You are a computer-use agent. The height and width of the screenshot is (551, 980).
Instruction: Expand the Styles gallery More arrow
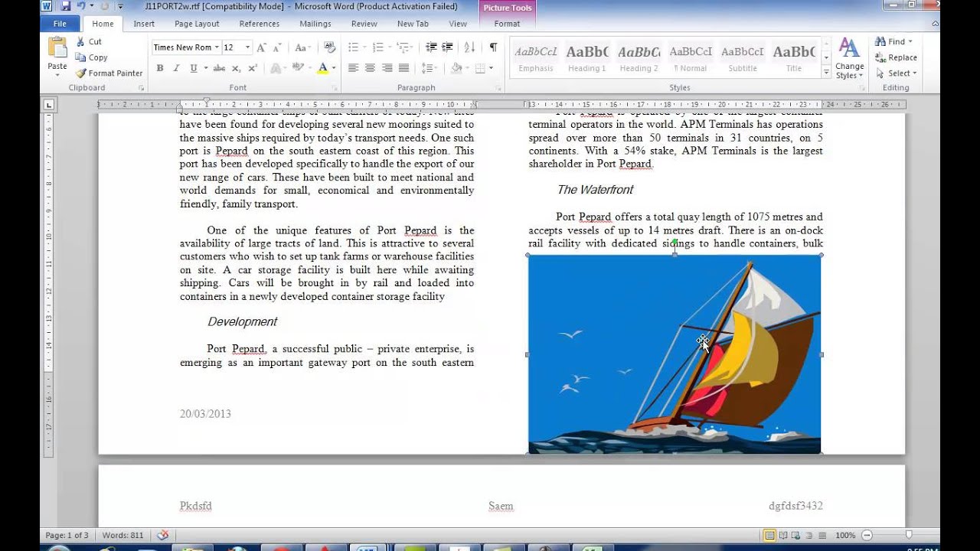coord(826,73)
